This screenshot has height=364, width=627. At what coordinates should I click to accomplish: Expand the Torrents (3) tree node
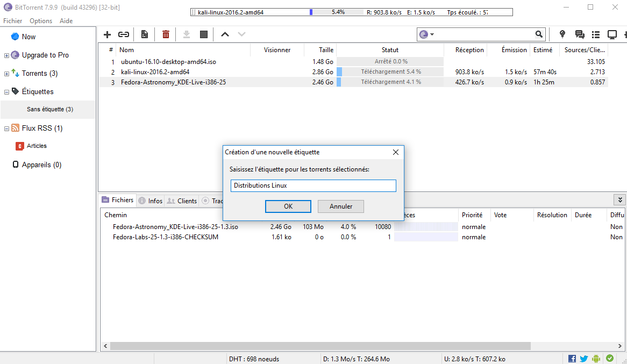tap(6, 74)
